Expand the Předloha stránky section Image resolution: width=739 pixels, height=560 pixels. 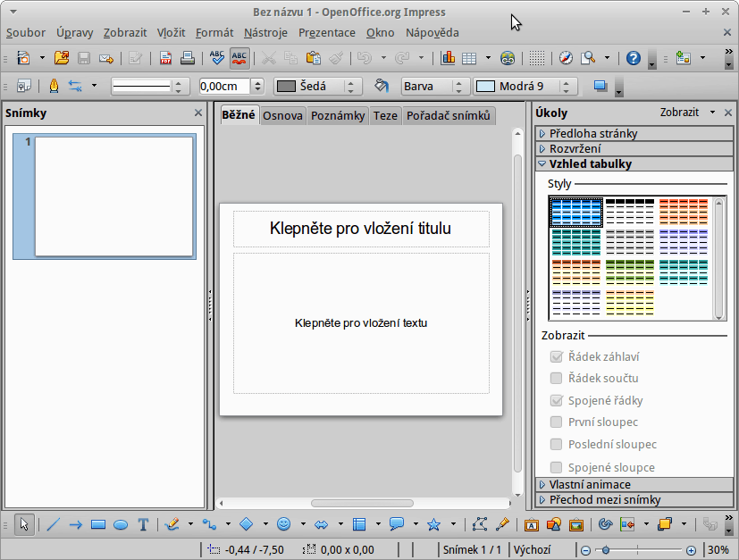pyautogui.click(x=634, y=134)
